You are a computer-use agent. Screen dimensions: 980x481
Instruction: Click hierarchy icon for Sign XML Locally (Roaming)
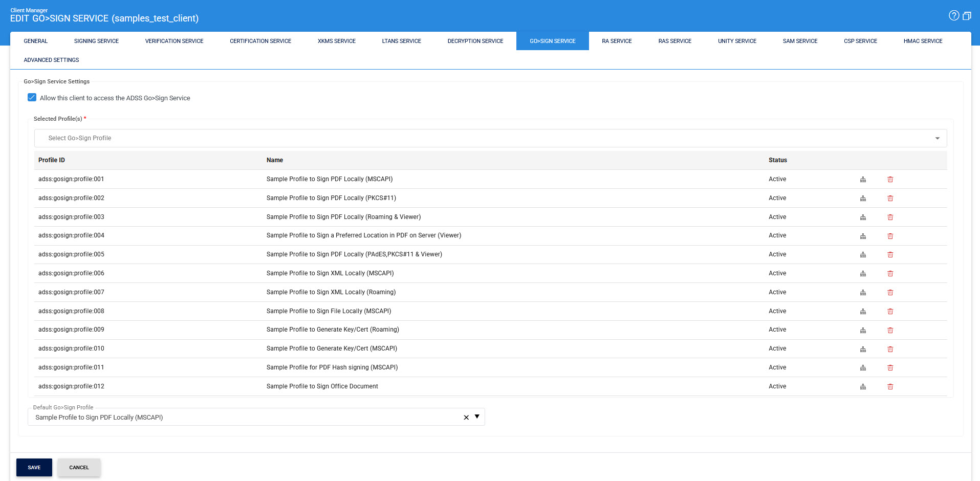863,293
